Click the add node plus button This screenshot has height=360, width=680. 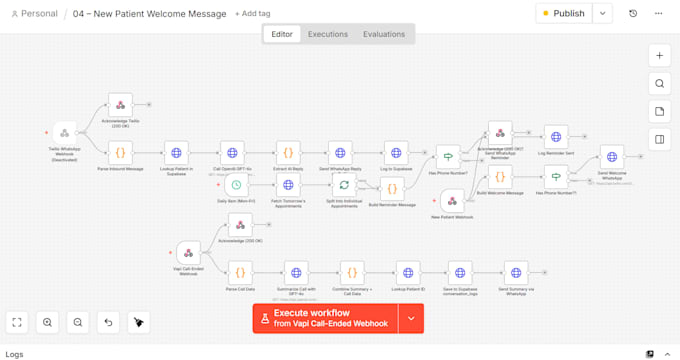(x=660, y=56)
